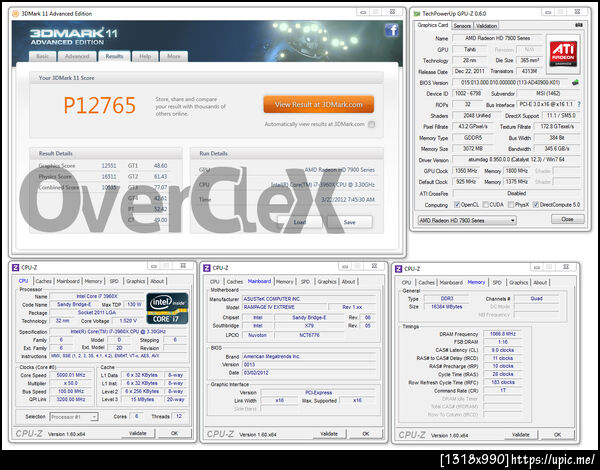Viewport: 600px width, 470px height.
Task: Open the Help tab in 3DMark 11
Action: click(x=145, y=56)
